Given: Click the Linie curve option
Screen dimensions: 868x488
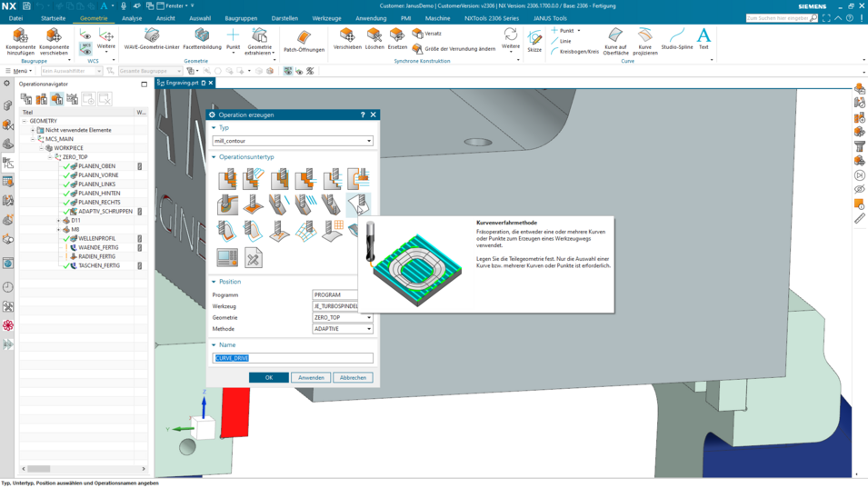Looking at the screenshot, I should 562,42.
